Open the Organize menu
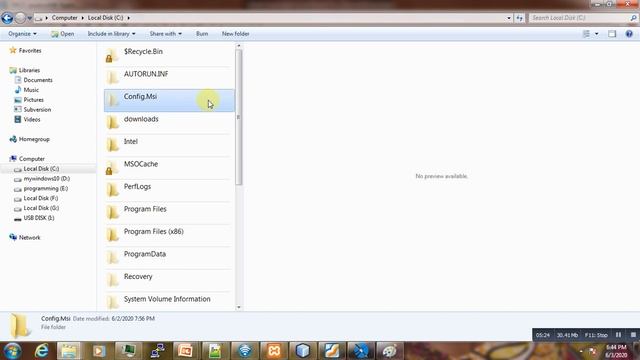 point(22,34)
